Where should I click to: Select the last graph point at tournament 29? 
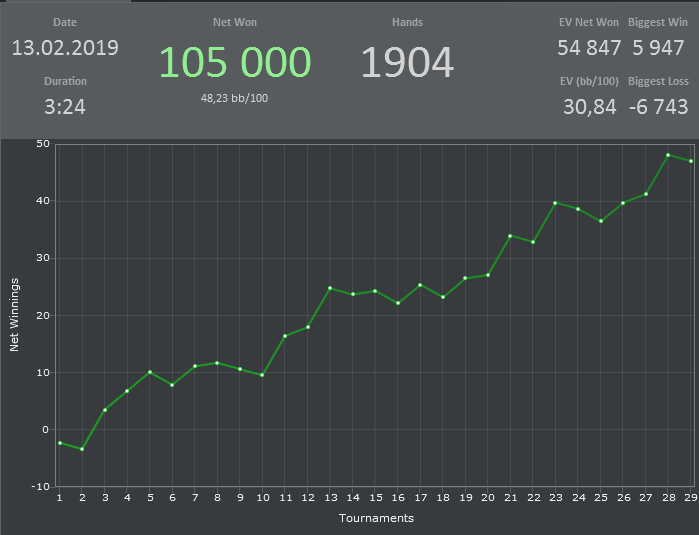691,161
